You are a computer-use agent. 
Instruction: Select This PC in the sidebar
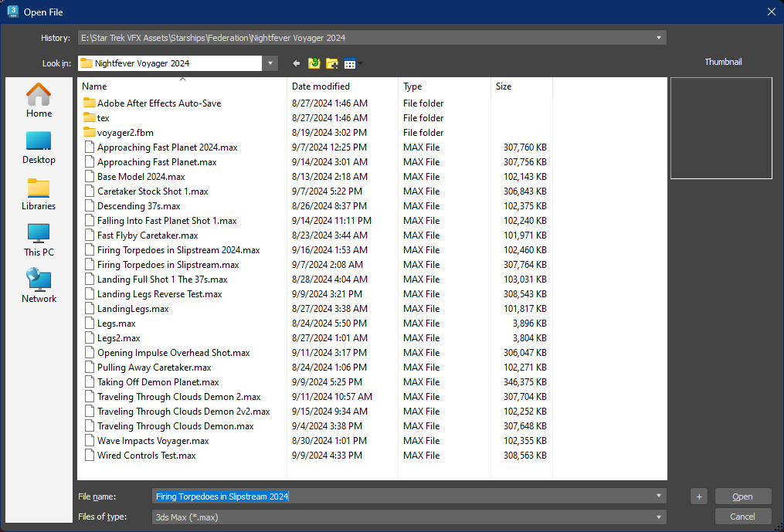click(x=38, y=239)
